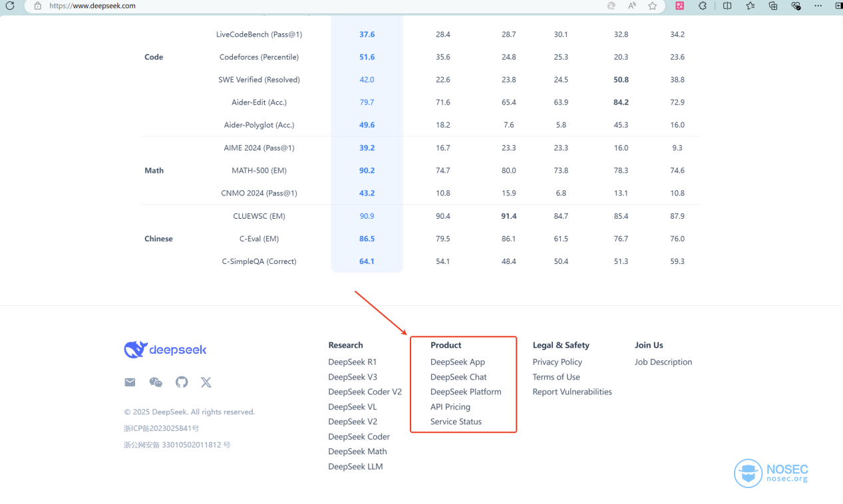Open the WeChat icon in footer
The height and width of the screenshot is (504, 843).
tap(156, 382)
